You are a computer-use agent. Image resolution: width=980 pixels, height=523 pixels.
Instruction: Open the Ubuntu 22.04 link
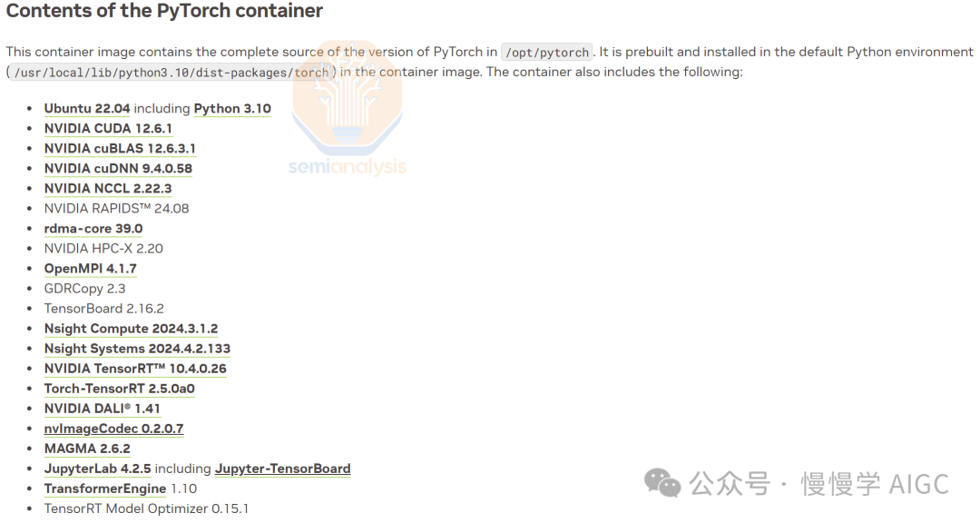coord(87,108)
